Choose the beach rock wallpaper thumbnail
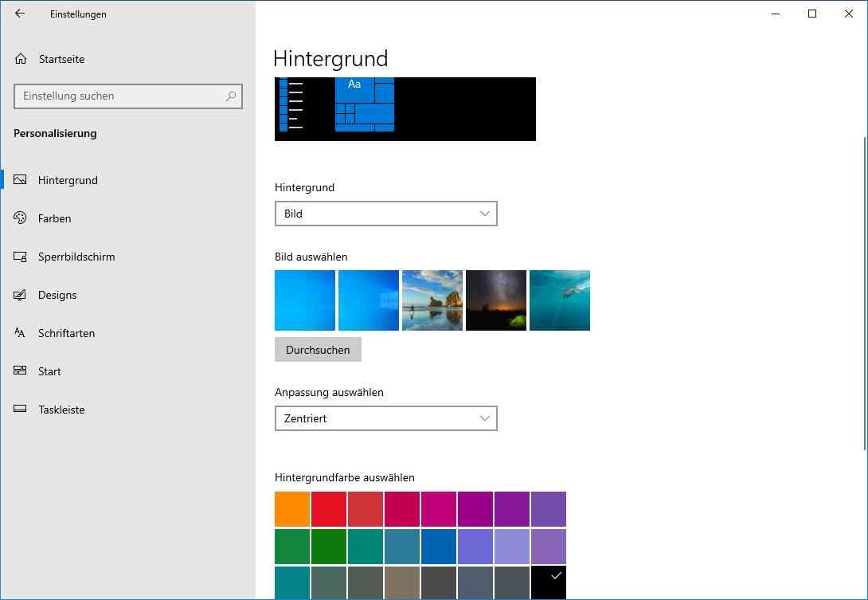This screenshot has width=868, height=600. [x=432, y=300]
